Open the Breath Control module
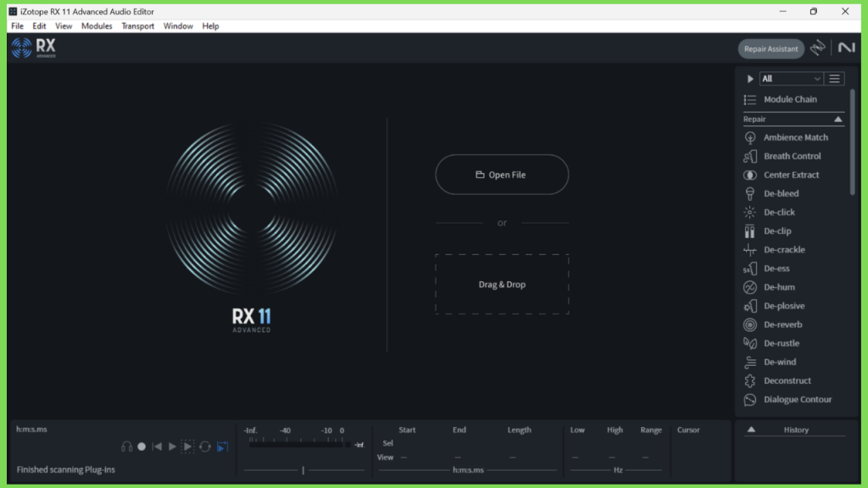 click(782, 156)
